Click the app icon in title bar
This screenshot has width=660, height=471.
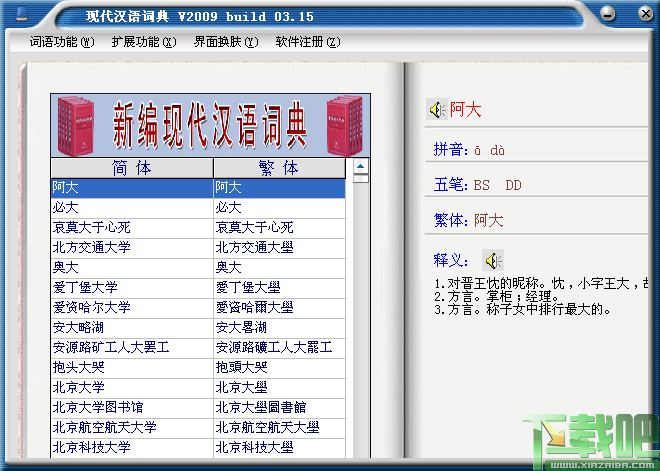21,14
